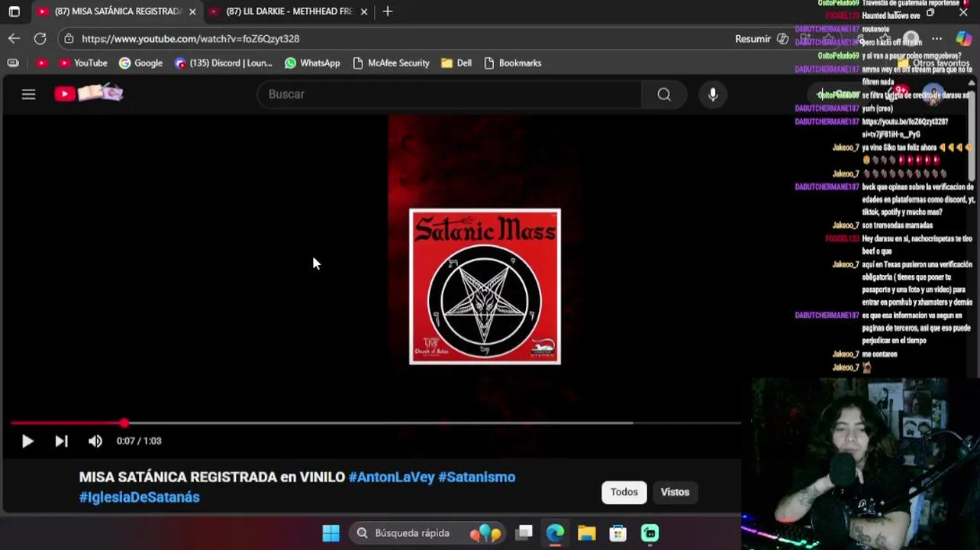This screenshot has height=550, width=980.
Task: Open the Bookmarks favorites item
Action: coord(513,63)
